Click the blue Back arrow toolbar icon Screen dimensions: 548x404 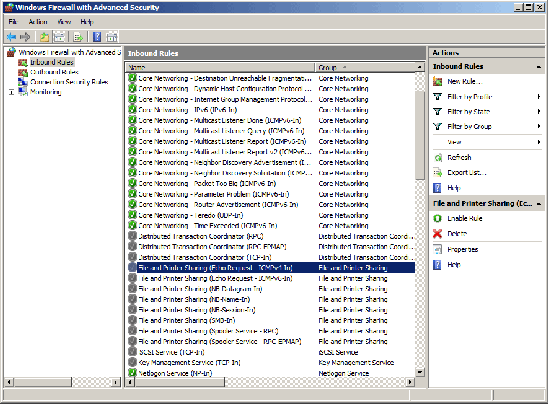(12, 36)
